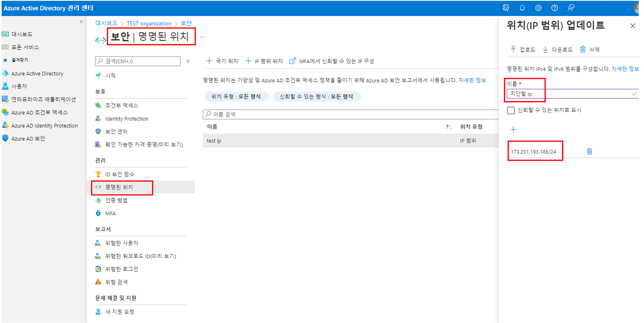
Task: Check 신뢰할 수 있는 위치로 표시 checkbox
Action: click(x=511, y=110)
